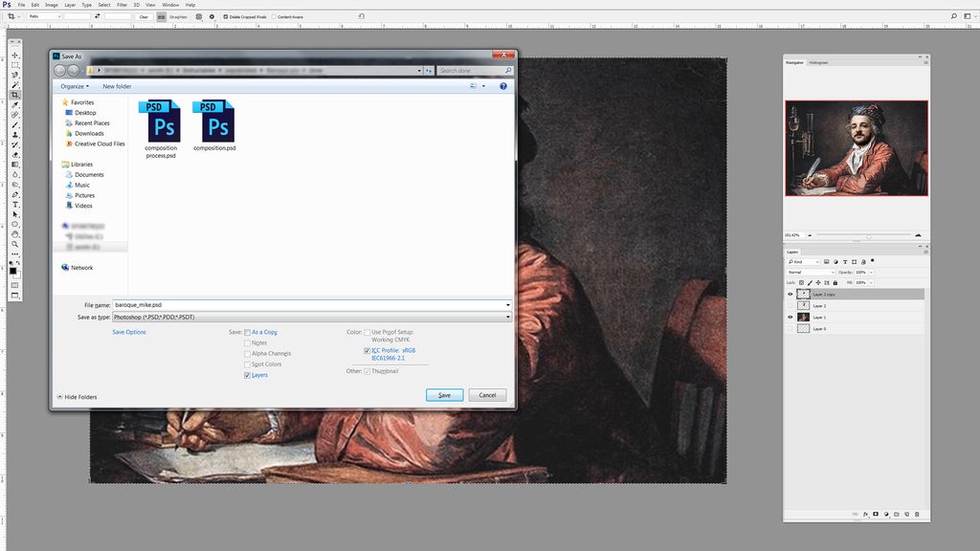980x551 pixels.
Task: Select the Pen tool
Action: [x=15, y=195]
